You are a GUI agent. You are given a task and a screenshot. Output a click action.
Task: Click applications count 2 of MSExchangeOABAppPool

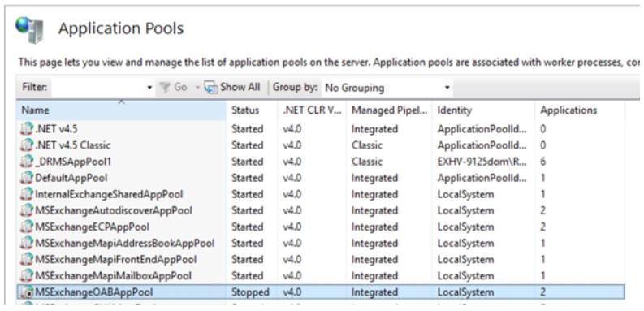543,292
